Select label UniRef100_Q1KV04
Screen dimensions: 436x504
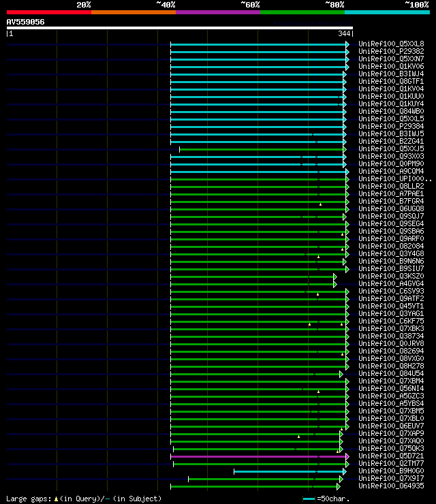(391, 89)
